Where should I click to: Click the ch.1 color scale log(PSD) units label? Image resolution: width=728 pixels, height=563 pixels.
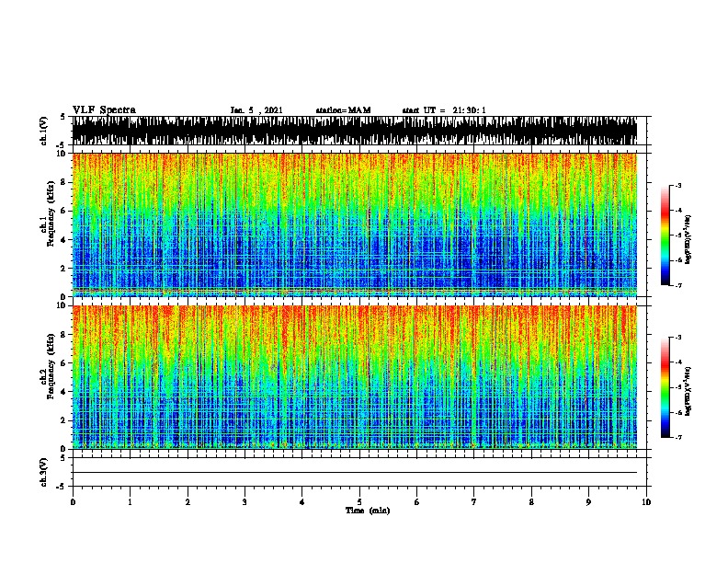tap(688, 239)
